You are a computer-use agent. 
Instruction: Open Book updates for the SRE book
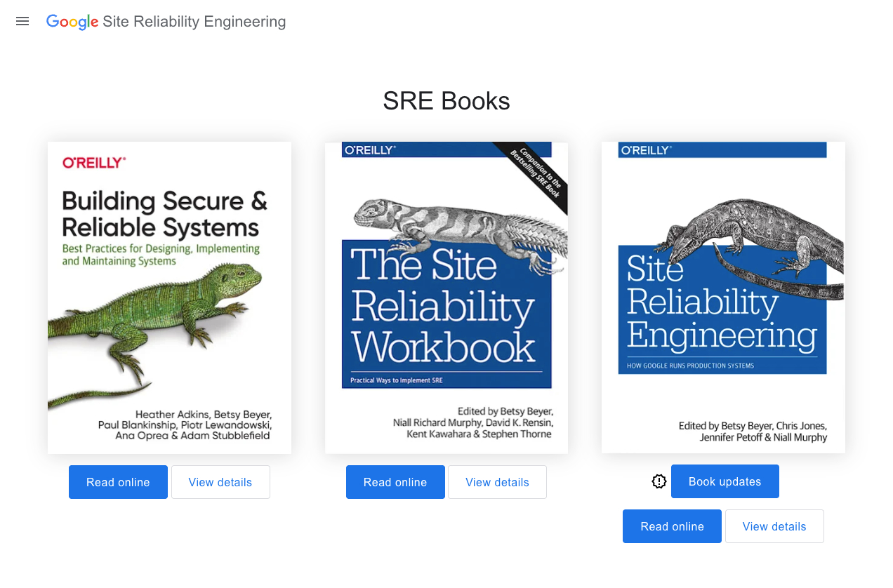(x=725, y=481)
